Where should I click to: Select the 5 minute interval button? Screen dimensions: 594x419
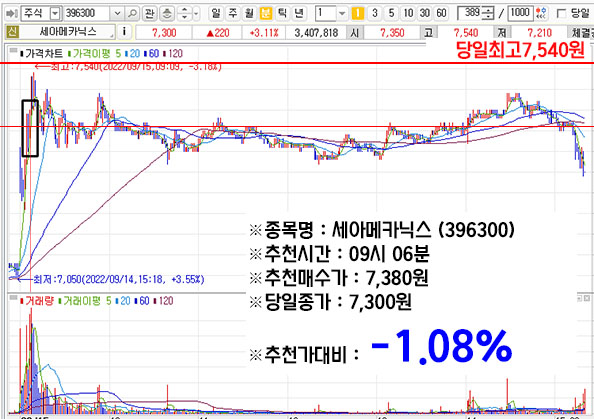391,14
